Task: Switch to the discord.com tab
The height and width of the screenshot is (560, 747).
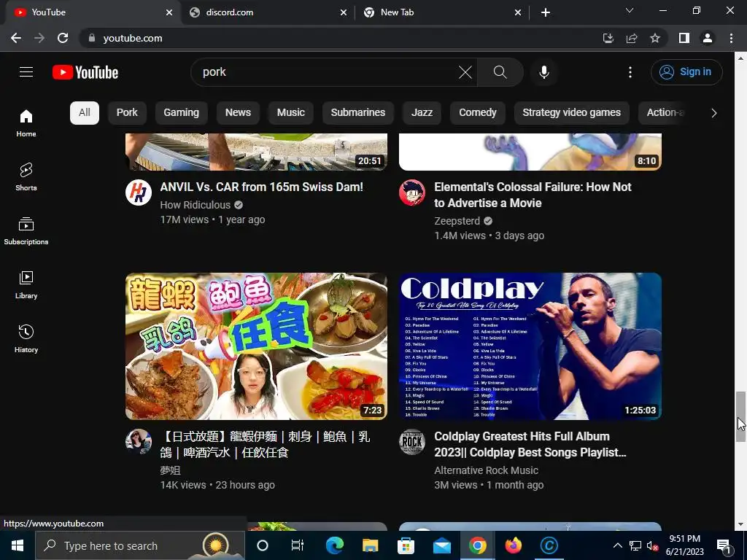Action: (268, 12)
